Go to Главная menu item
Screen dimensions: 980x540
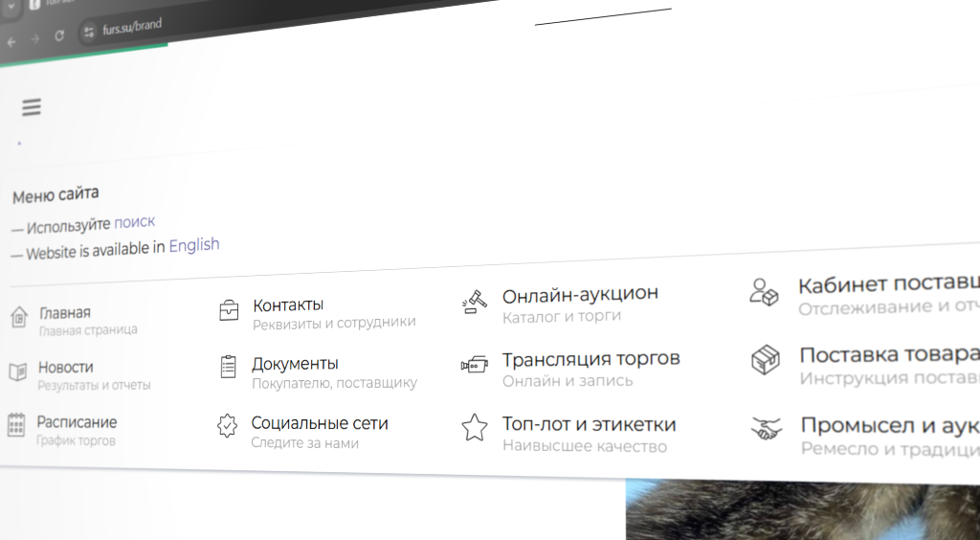click(x=65, y=312)
